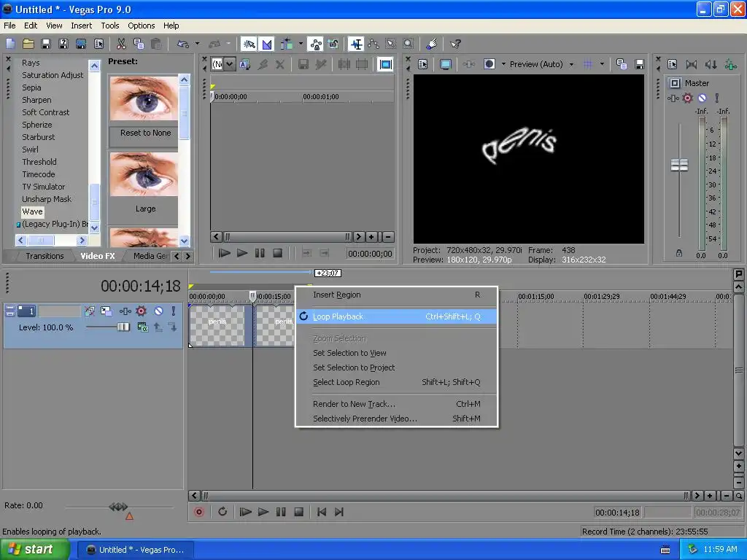Toggle Lock Envelopes to Events icon
747x560 pixels.
point(315,44)
